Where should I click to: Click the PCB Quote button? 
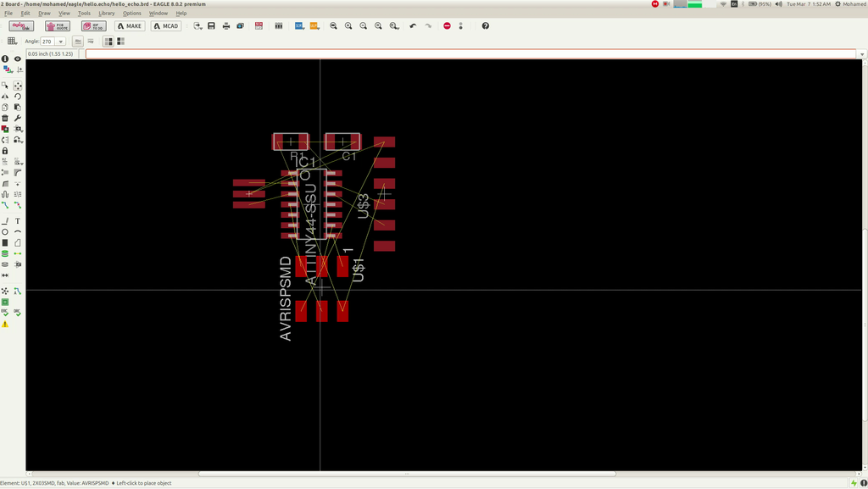[58, 26]
